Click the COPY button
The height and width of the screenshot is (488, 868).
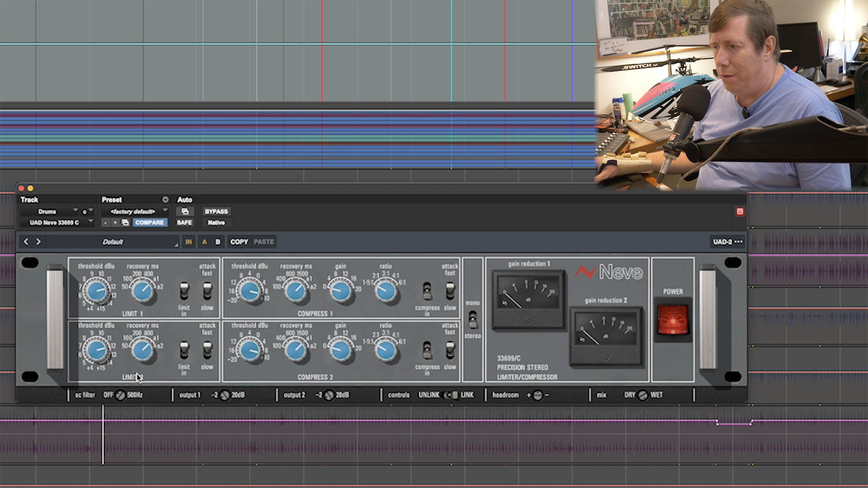click(239, 242)
